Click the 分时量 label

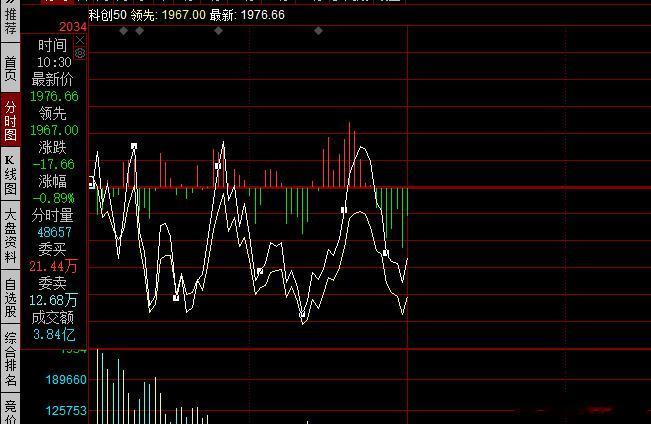coord(52,215)
